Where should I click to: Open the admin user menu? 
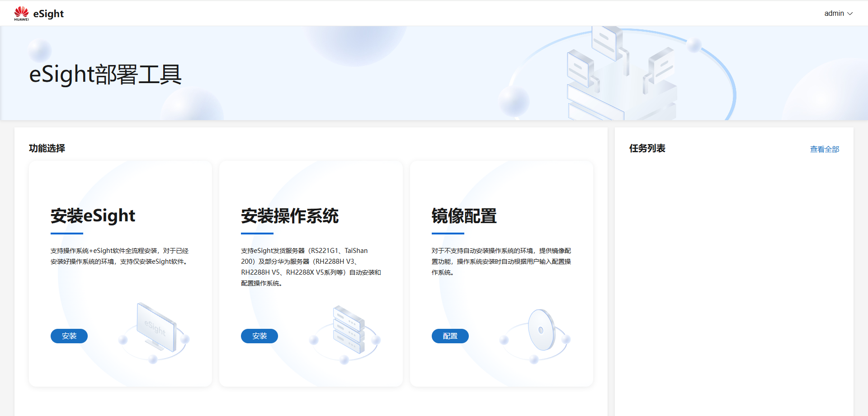(834, 14)
